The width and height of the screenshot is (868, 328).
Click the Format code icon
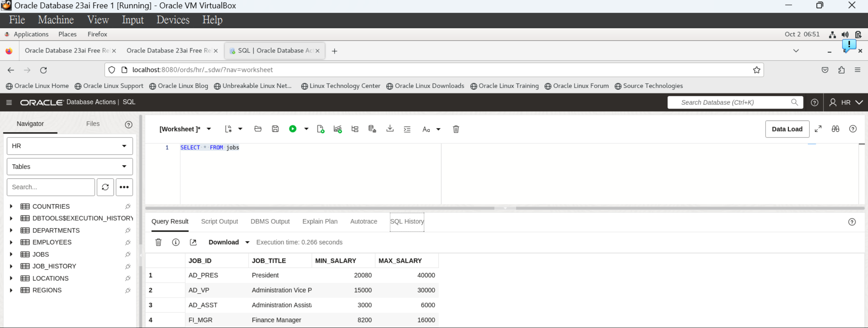(407, 129)
